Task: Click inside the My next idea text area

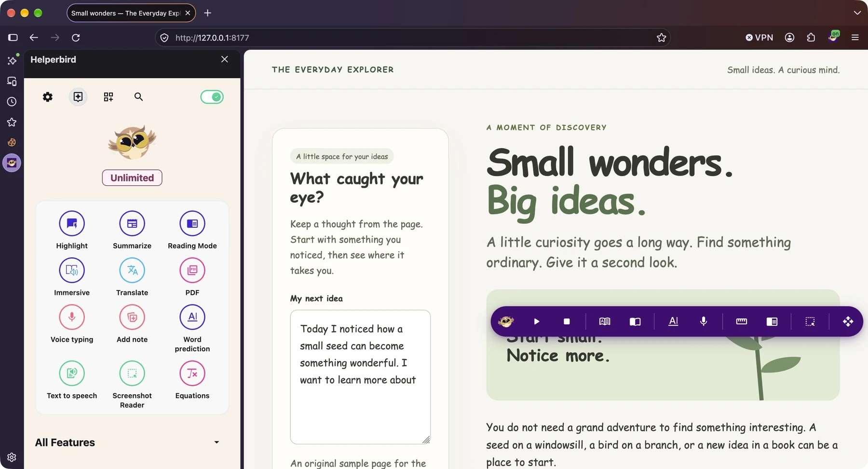Action: (x=360, y=377)
